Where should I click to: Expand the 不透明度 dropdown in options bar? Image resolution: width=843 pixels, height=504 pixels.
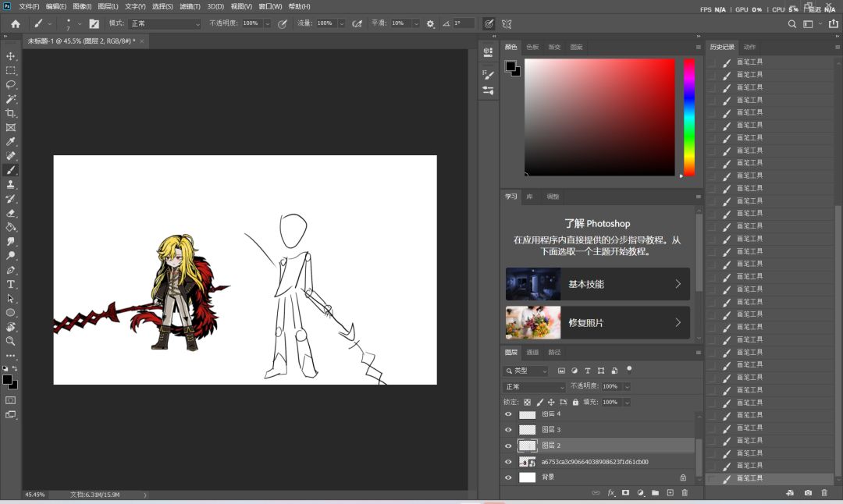[x=267, y=23]
